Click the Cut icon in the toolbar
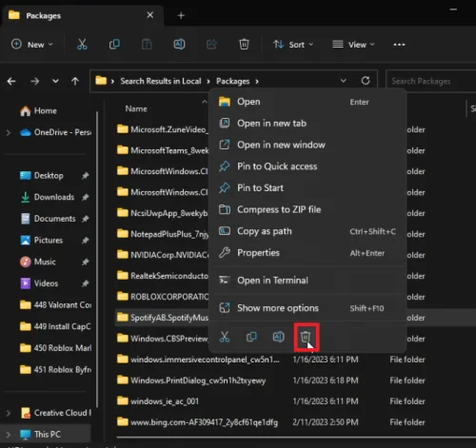 pyautogui.click(x=82, y=45)
